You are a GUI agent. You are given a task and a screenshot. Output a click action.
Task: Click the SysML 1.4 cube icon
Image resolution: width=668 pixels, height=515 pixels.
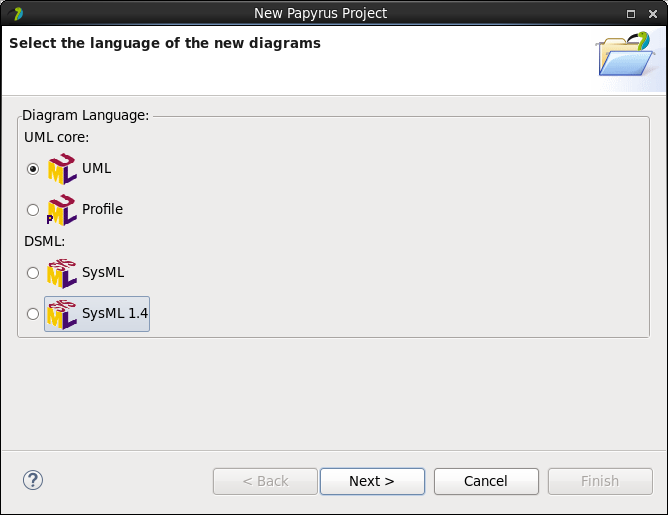point(62,314)
